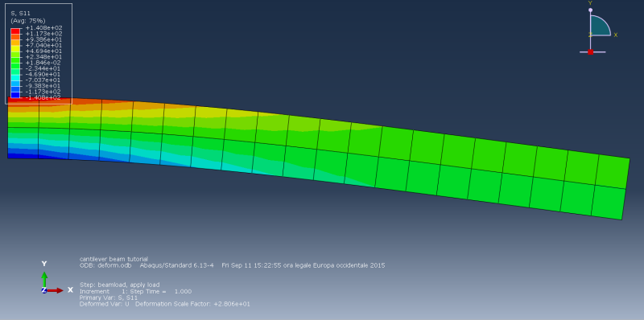Click the green mesh element at beam's free-end top corner
Image resolution: width=644 pixels, height=320 pixels.
point(612,172)
